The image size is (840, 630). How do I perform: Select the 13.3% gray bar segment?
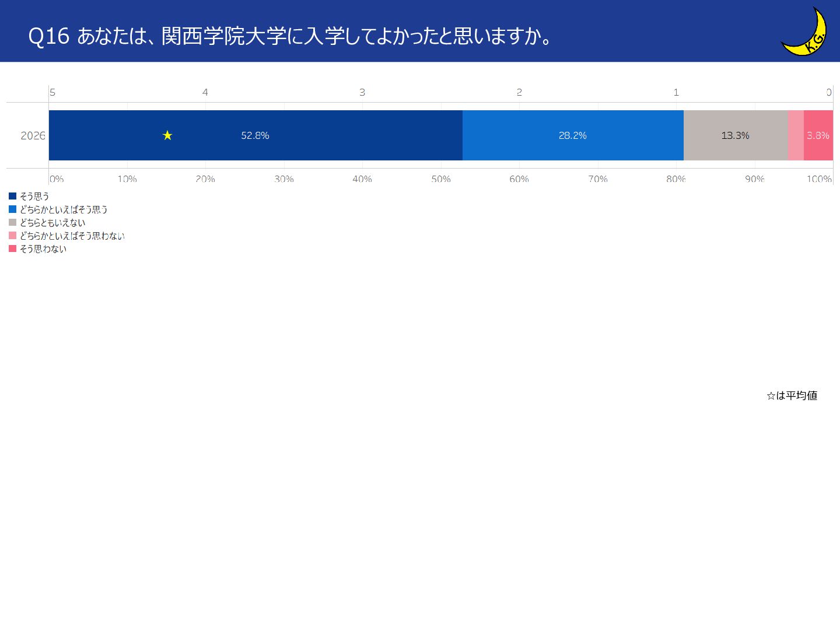tap(736, 135)
